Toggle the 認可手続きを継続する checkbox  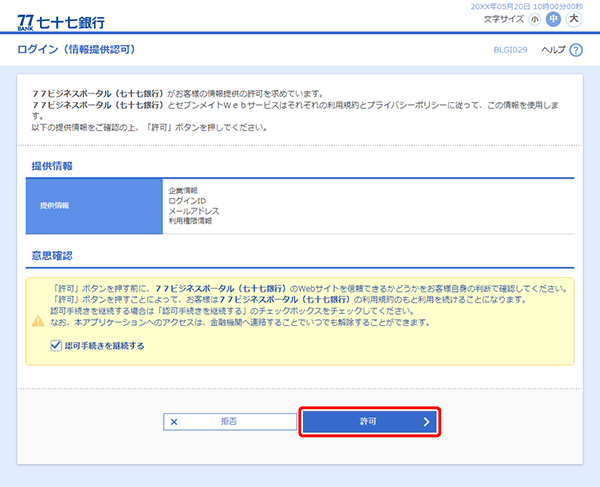[56, 345]
